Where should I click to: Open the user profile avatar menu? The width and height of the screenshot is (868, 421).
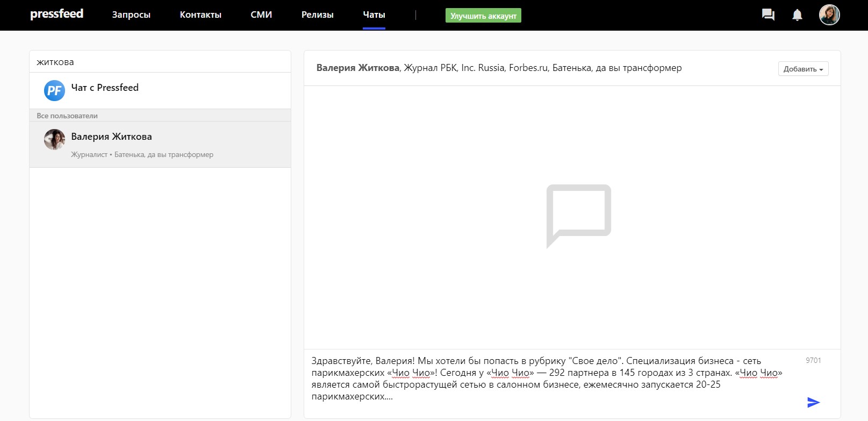point(829,15)
